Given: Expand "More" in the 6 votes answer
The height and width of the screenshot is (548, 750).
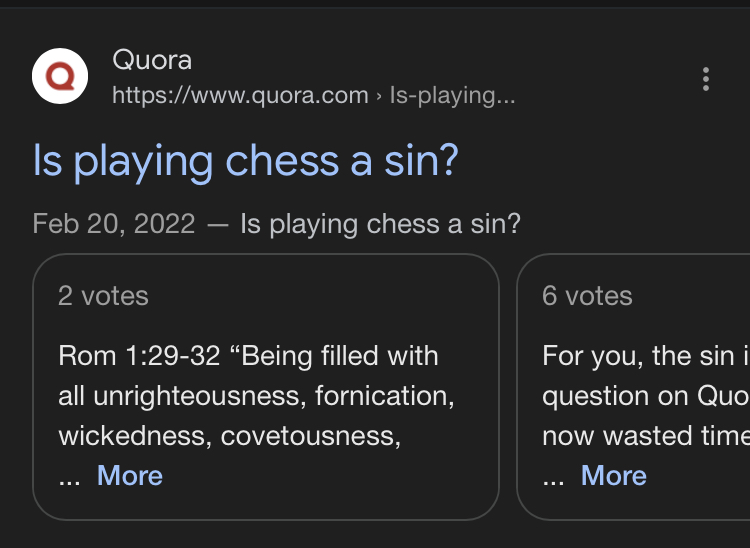Looking at the screenshot, I should pos(614,475).
